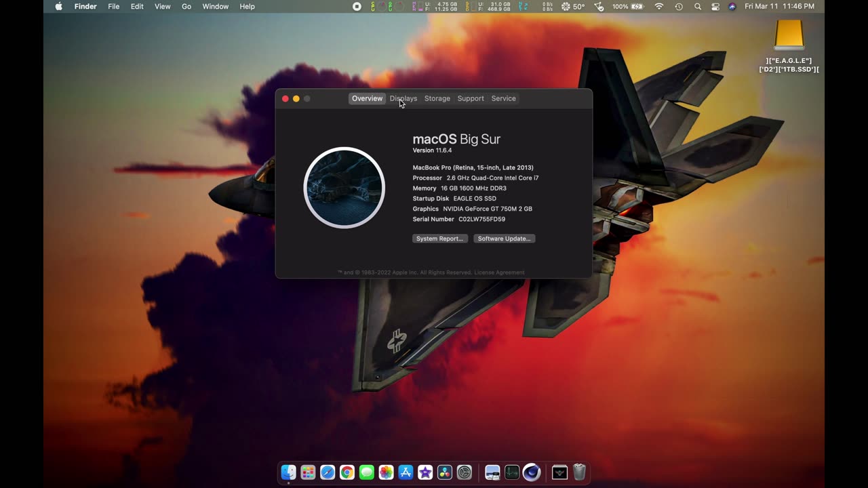
Task: Switch to the Displays tab
Action: pyautogui.click(x=403, y=98)
